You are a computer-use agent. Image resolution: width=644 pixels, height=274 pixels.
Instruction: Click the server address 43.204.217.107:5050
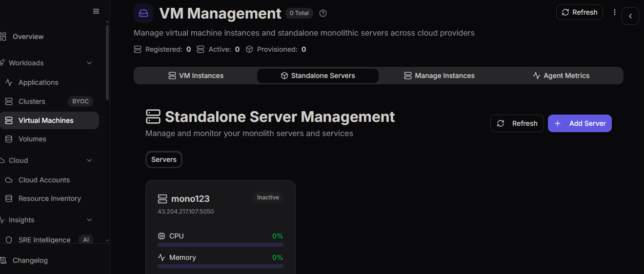[x=186, y=212]
